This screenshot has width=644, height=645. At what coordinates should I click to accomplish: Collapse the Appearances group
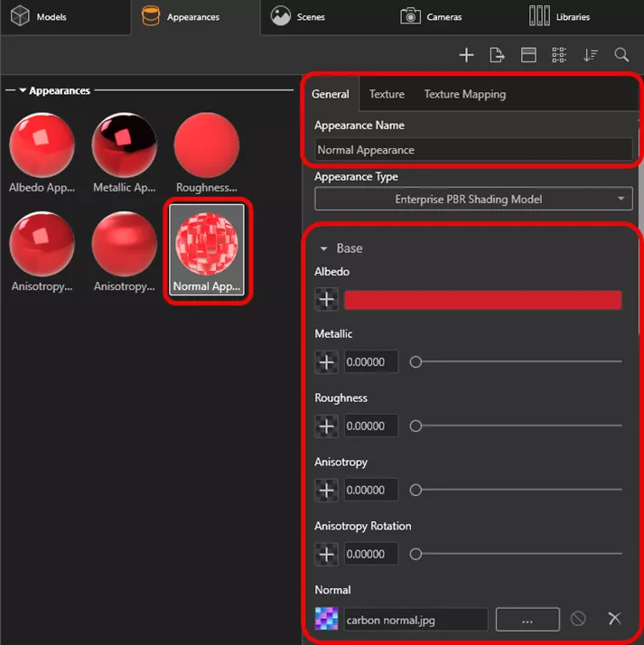pyautogui.click(x=23, y=91)
